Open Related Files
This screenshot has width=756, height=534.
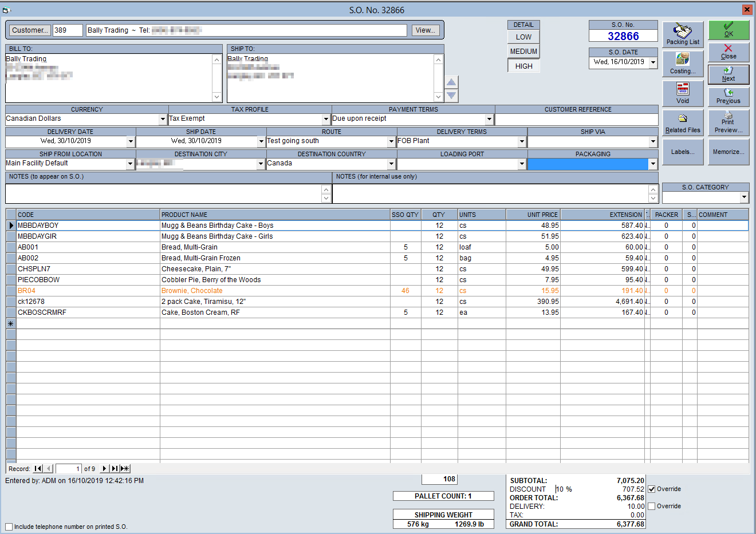click(x=683, y=122)
